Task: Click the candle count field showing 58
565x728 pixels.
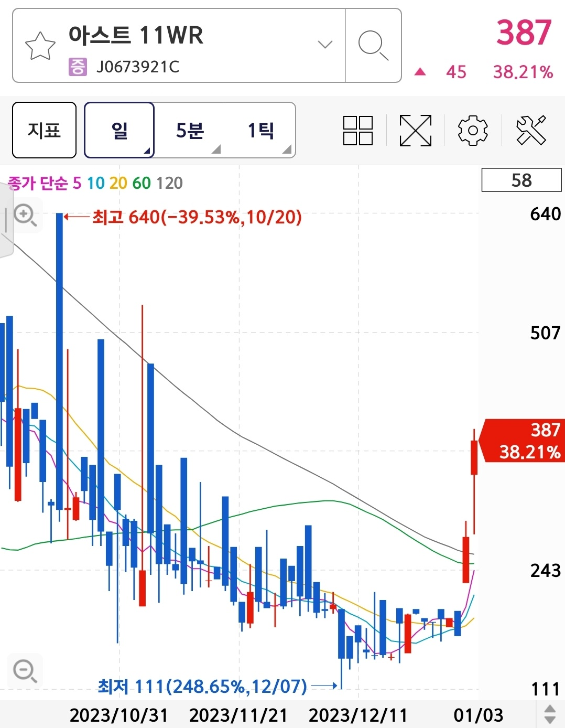Action: click(521, 180)
